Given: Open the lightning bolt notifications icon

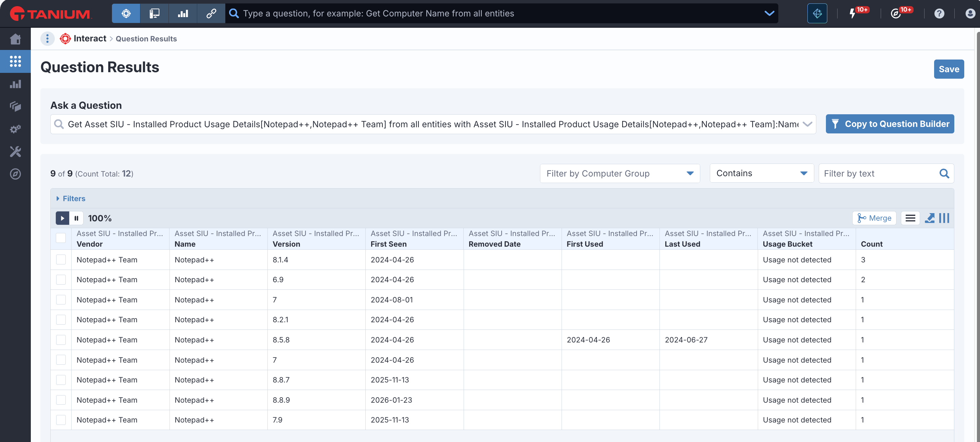Looking at the screenshot, I should point(853,14).
